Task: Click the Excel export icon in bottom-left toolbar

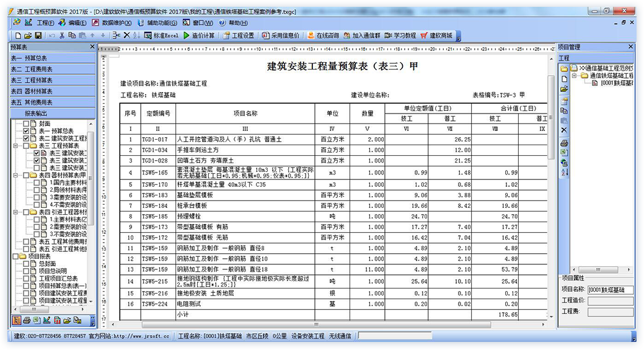Action: pos(37,320)
